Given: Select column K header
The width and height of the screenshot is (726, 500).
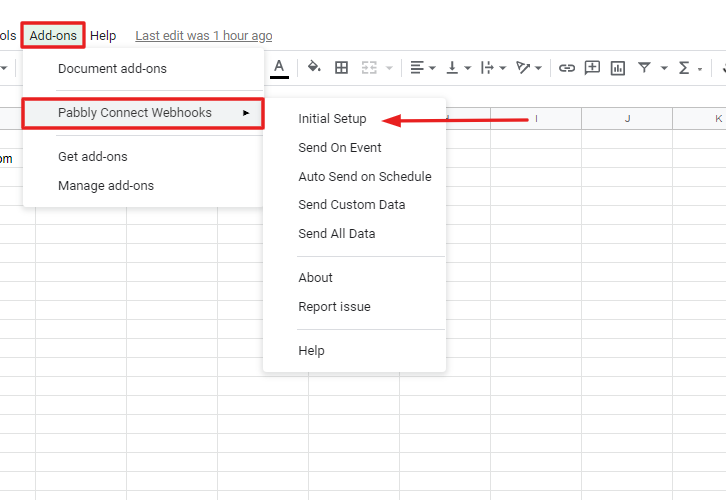Looking at the screenshot, I should (x=699, y=119).
